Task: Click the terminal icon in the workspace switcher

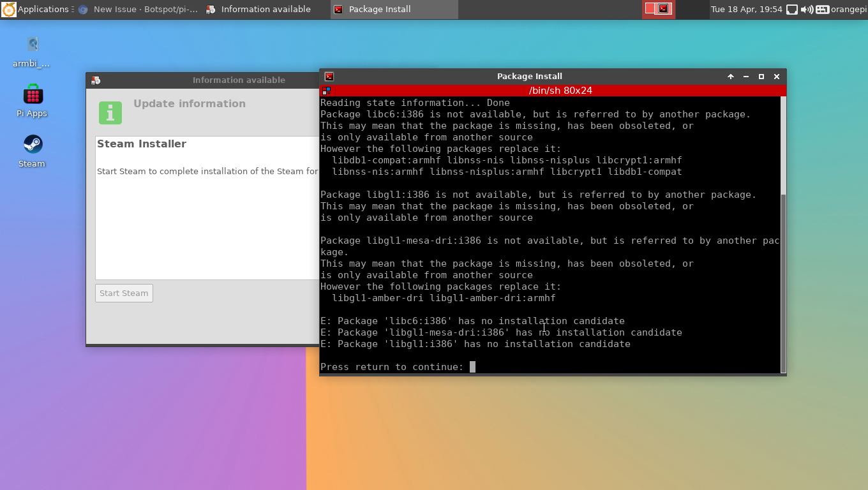Action: coord(664,9)
